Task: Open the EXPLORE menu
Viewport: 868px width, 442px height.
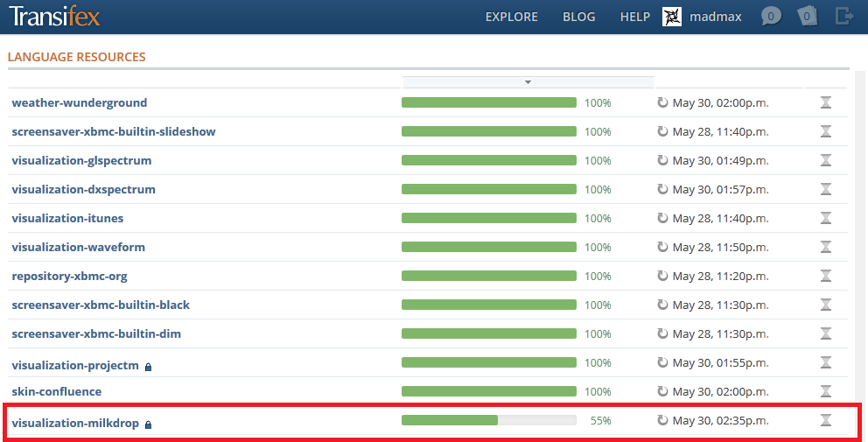Action: pyautogui.click(x=512, y=17)
